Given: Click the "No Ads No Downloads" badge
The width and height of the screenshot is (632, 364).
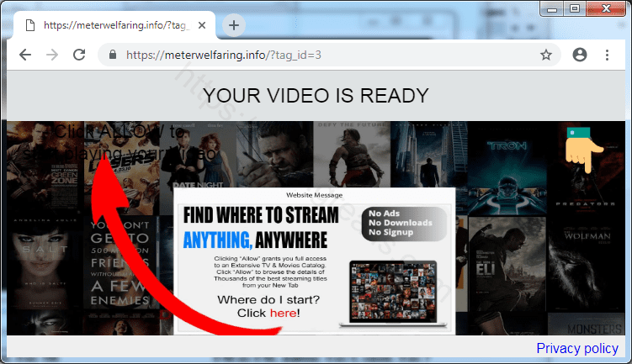Looking at the screenshot, I should point(403,223).
